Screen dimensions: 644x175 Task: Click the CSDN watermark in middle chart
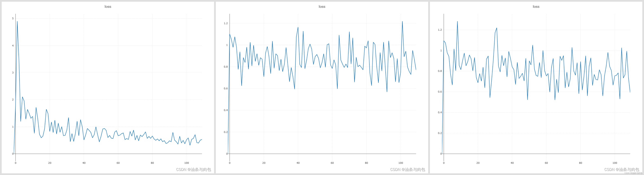[x=407, y=169]
